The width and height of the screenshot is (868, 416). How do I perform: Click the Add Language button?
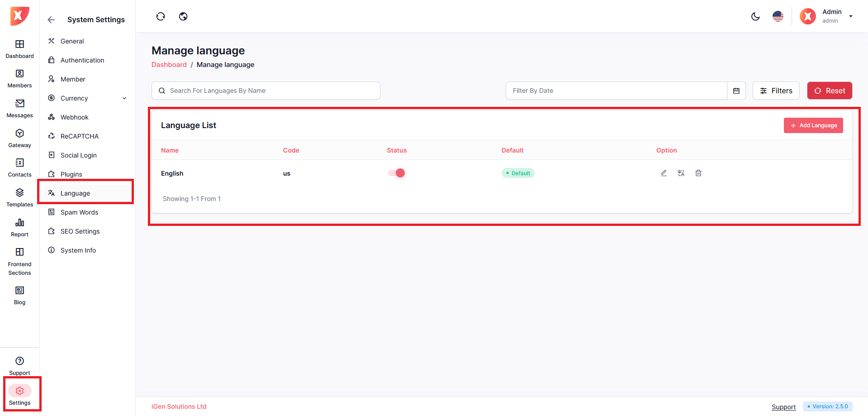coord(813,125)
